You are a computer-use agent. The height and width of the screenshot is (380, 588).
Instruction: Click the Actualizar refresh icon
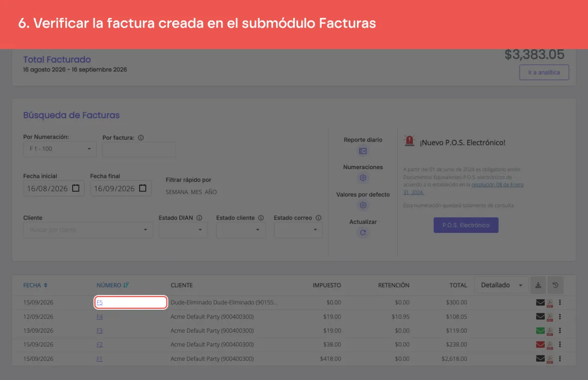pos(363,233)
